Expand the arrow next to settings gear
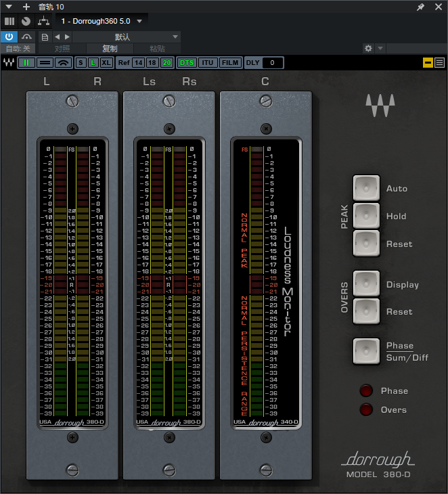 coord(380,49)
